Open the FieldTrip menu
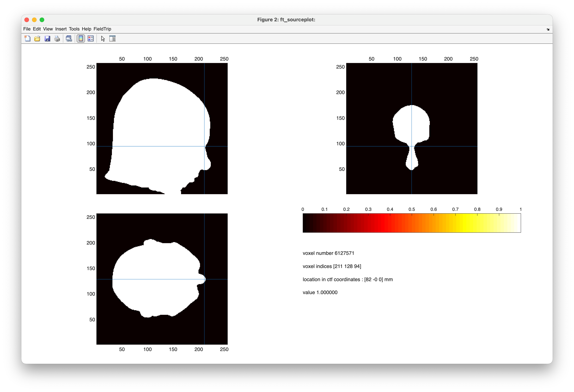The width and height of the screenshot is (574, 392). [102, 29]
